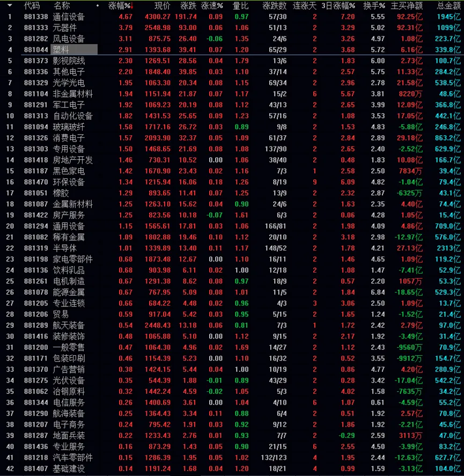The height and width of the screenshot is (476, 464).
Task: Select the 消费电子 sector
Action: pos(69,138)
